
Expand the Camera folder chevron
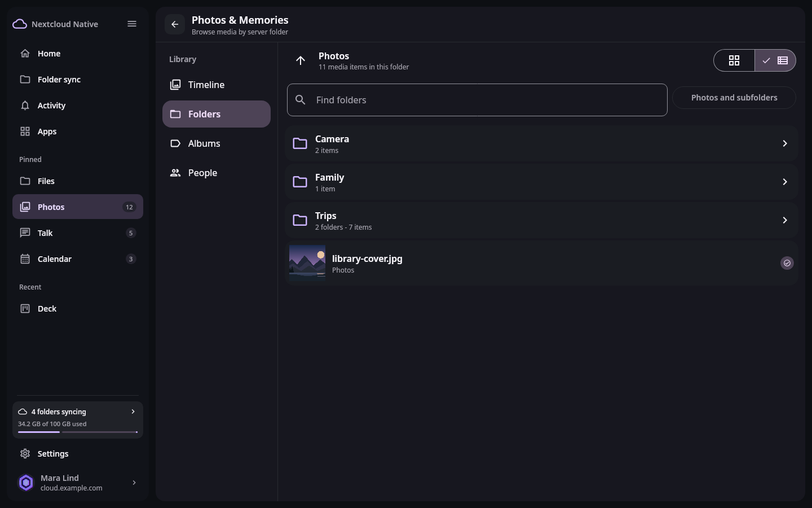pyautogui.click(x=785, y=143)
